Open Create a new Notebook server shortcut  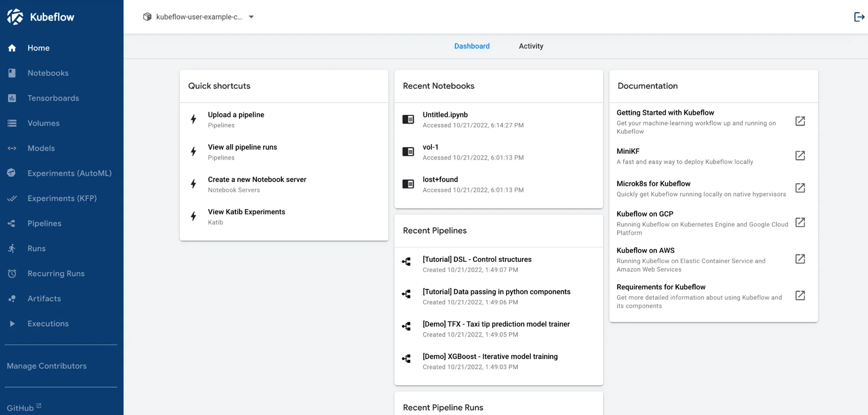(257, 180)
